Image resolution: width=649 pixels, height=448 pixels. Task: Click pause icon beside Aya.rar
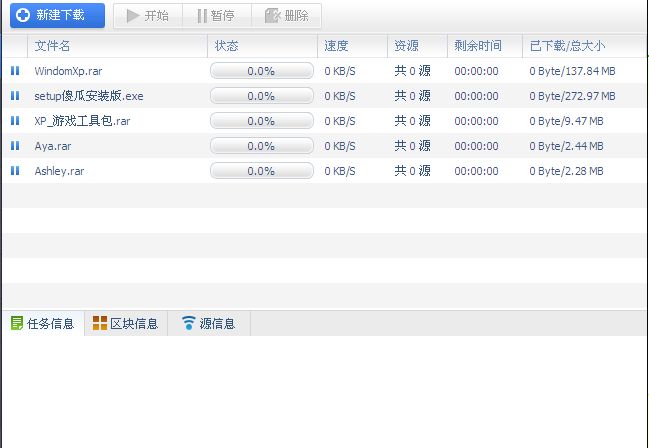point(15,146)
